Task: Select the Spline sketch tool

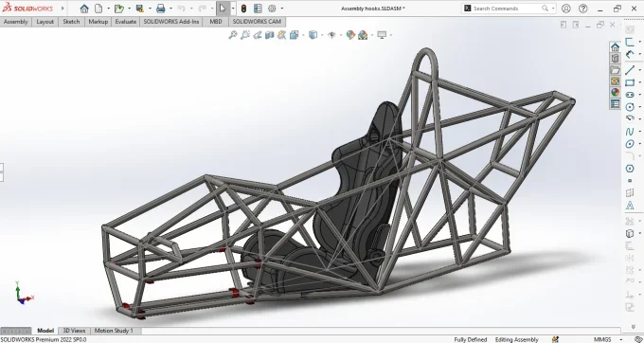Action: 630,132
